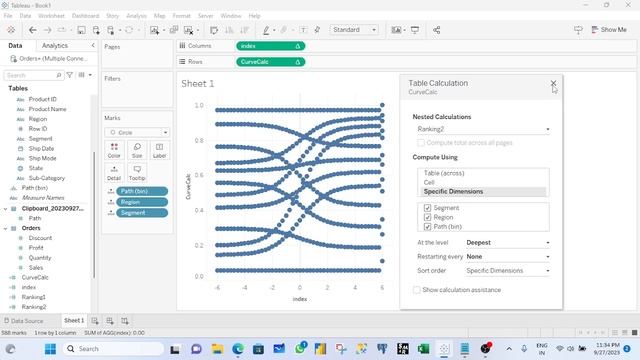Open the Color mark card
Screen dimensions: 640x360
click(114, 150)
